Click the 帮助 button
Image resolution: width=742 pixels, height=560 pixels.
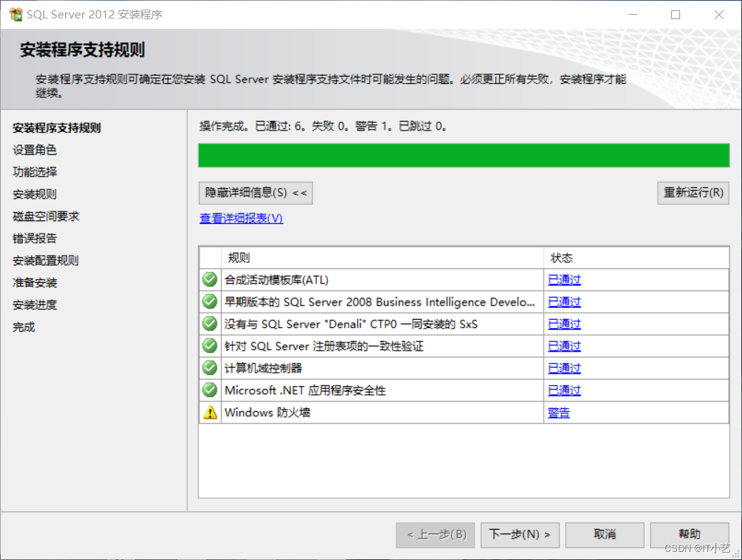coord(689,534)
